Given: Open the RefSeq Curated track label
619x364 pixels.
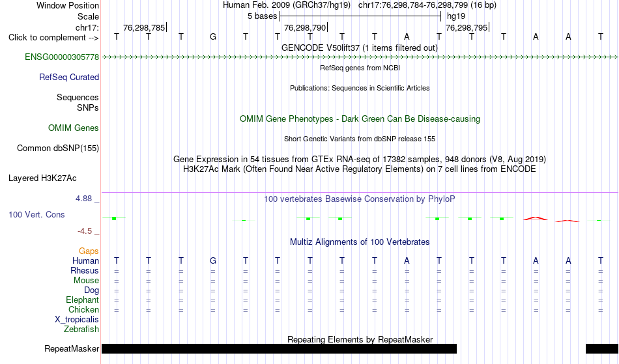Looking at the screenshot, I should coord(69,77).
